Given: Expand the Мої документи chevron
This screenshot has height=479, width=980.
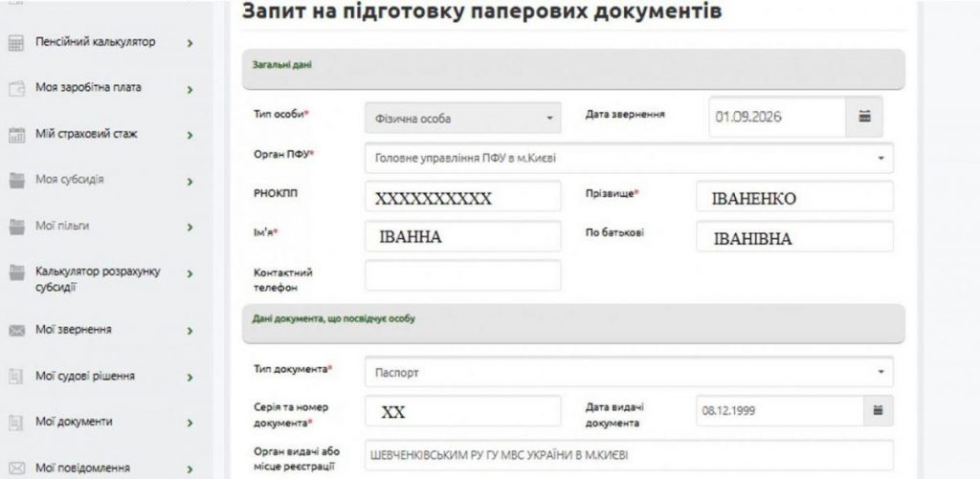Looking at the screenshot, I should 189,423.
